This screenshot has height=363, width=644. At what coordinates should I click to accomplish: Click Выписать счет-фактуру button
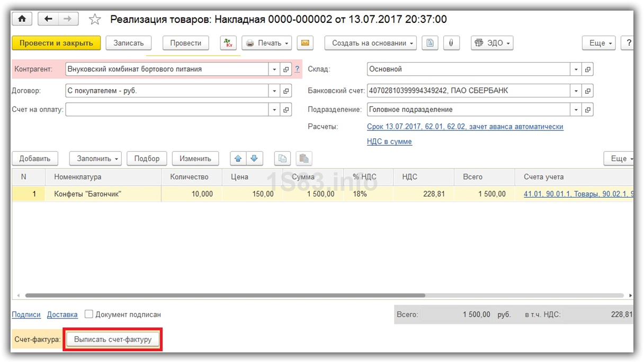pyautogui.click(x=113, y=340)
